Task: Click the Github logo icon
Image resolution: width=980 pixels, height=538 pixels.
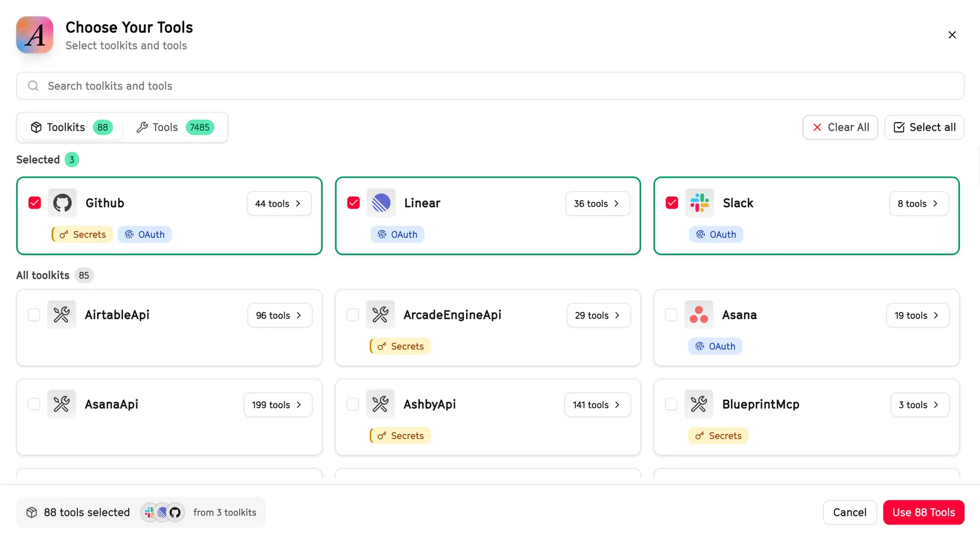Action: (62, 203)
